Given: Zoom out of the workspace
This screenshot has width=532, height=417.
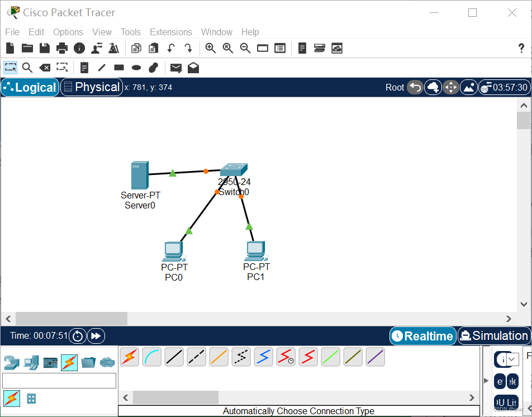Looking at the screenshot, I should tap(245, 48).
